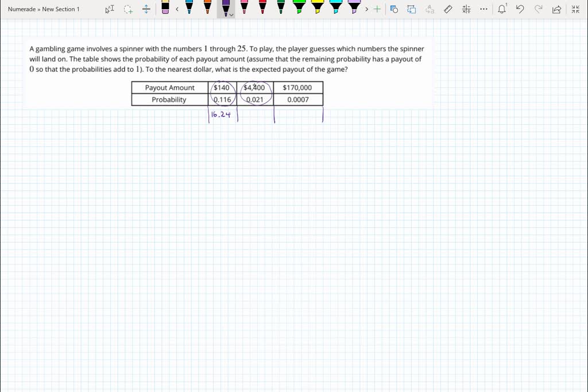Toggle the Ruler tool

click(448, 9)
